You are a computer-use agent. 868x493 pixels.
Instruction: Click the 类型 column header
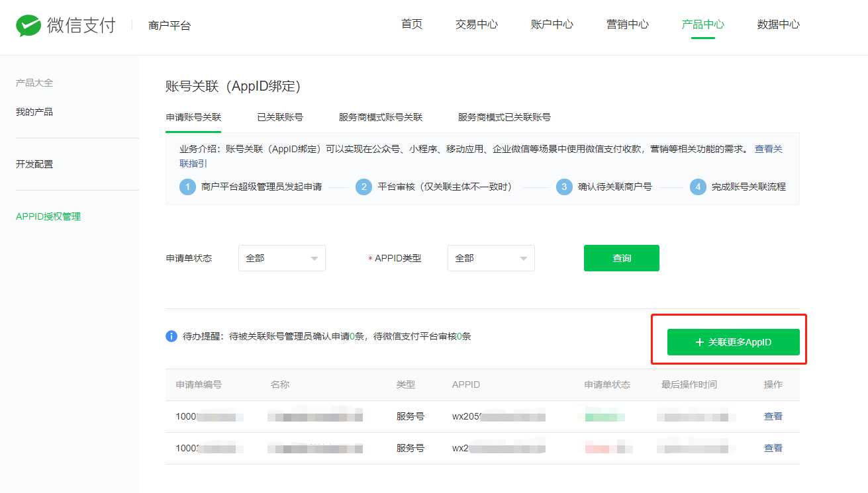[406, 384]
